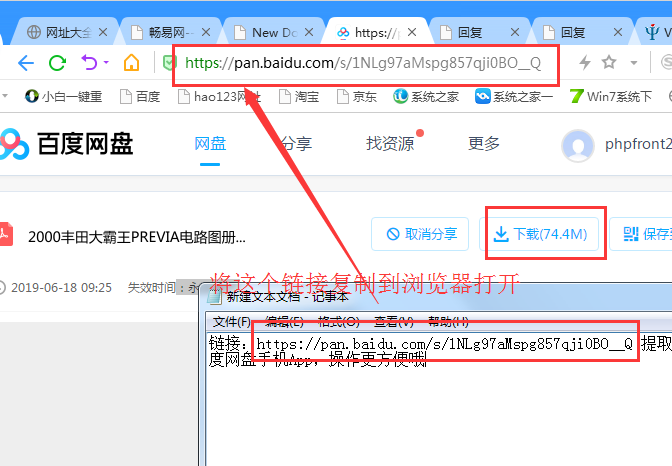
Task: Click the purple undo arrow icon
Action: coord(89,63)
